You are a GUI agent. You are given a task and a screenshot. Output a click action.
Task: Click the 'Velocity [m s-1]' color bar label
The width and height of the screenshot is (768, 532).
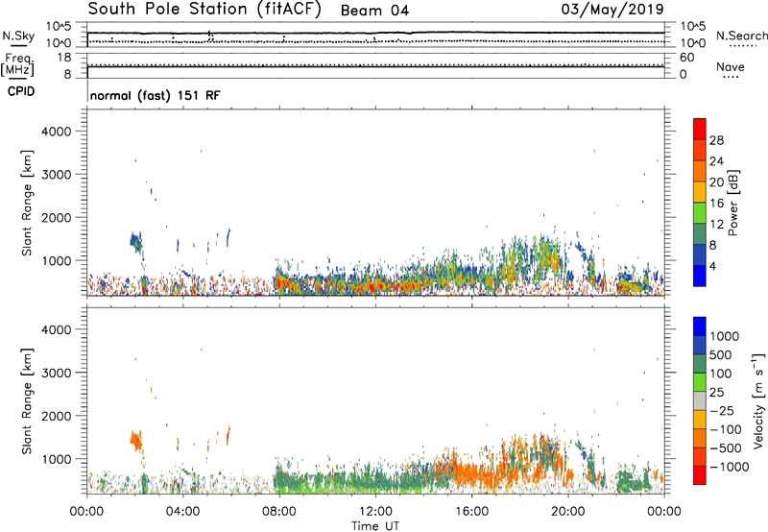point(758,400)
